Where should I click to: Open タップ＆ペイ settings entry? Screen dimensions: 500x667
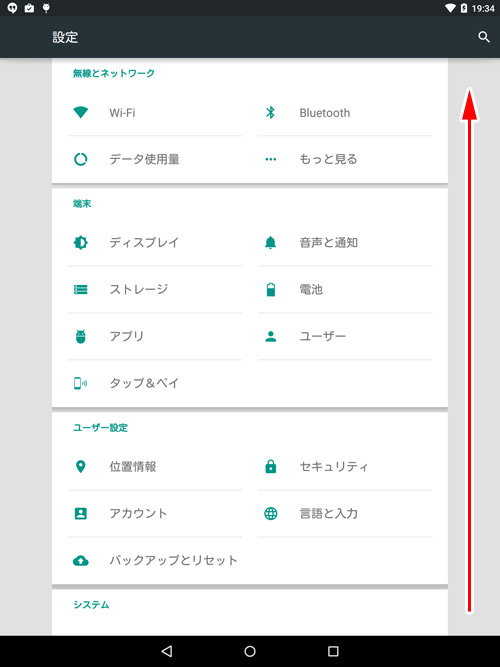(155, 383)
